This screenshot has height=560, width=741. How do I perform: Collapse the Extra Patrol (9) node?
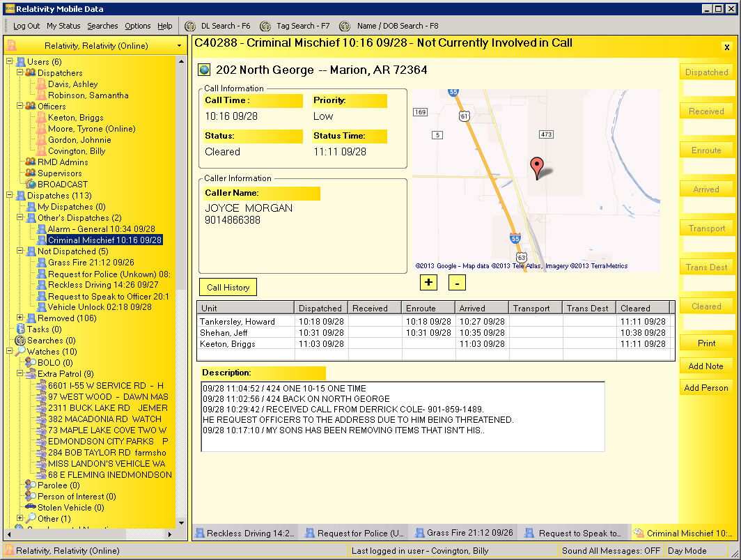19,373
